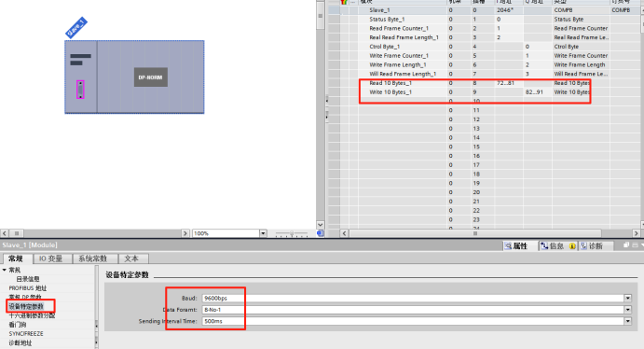Click module table right scroll arrow
The height and width of the screenshot is (349, 644).
pyautogui.click(x=636, y=233)
